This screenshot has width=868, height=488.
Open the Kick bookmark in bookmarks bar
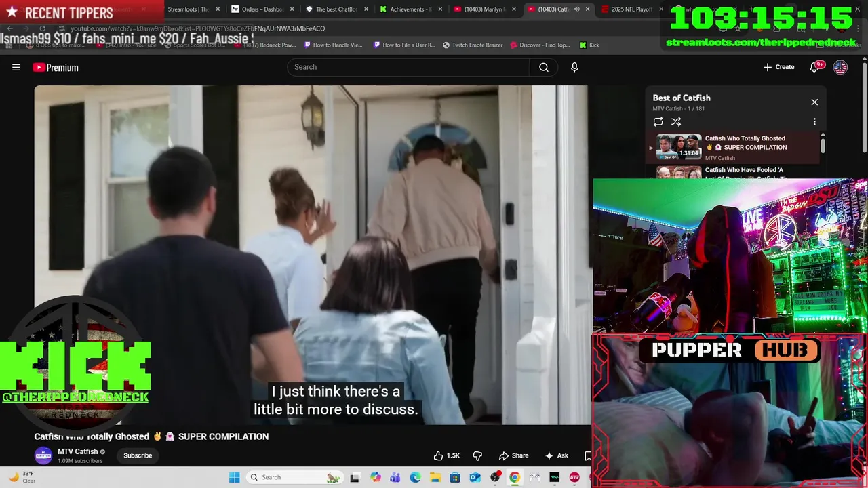point(590,45)
